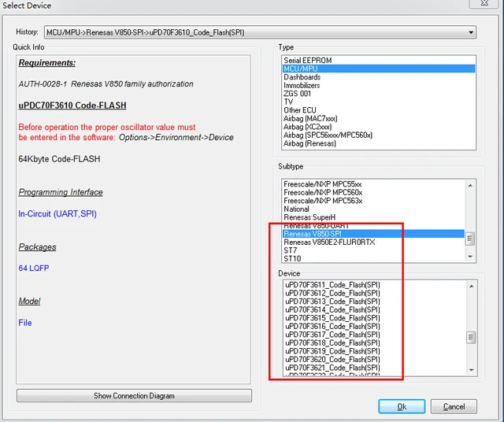Select Airbag (XC2xxx) type
Viewport: 504px width, 422px height.
pyautogui.click(x=378, y=127)
